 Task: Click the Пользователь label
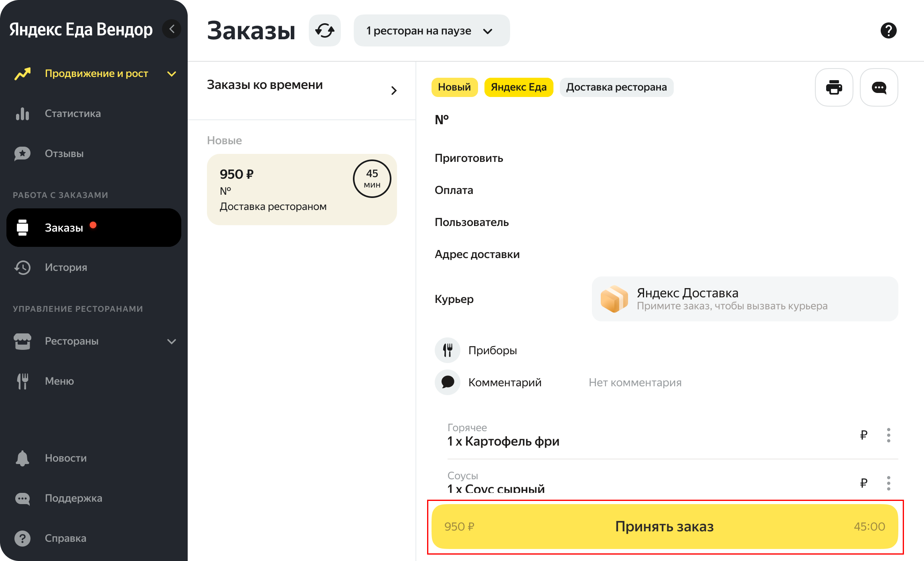(472, 222)
